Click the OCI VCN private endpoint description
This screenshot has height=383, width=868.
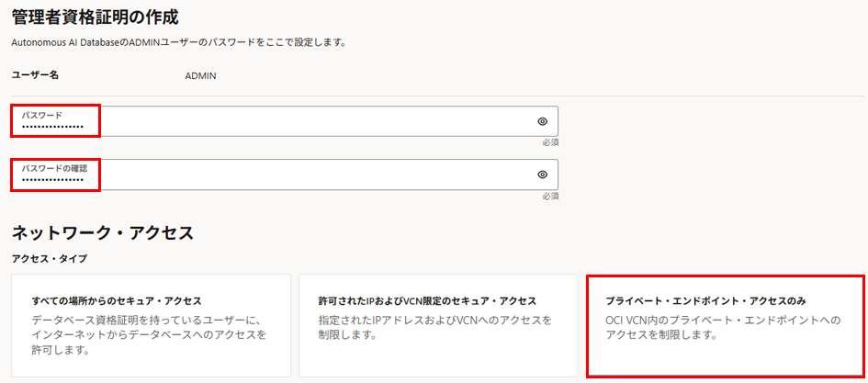tap(722, 328)
